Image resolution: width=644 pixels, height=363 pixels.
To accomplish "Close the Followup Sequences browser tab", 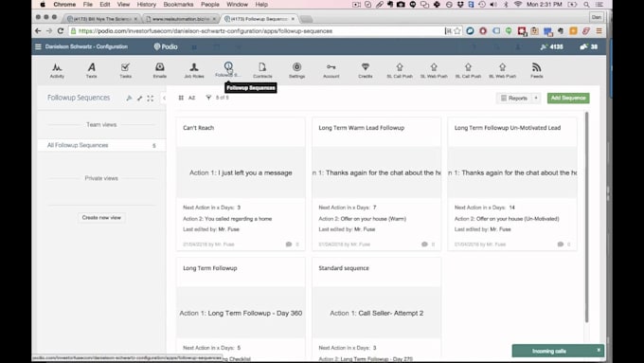I will (x=293, y=19).
